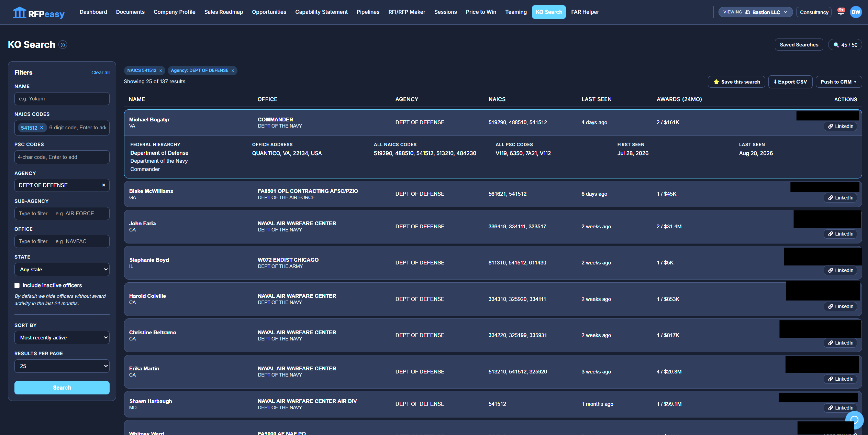Click the RFPeasy logo
Image resolution: width=868 pixels, height=435 pixels.
point(38,13)
